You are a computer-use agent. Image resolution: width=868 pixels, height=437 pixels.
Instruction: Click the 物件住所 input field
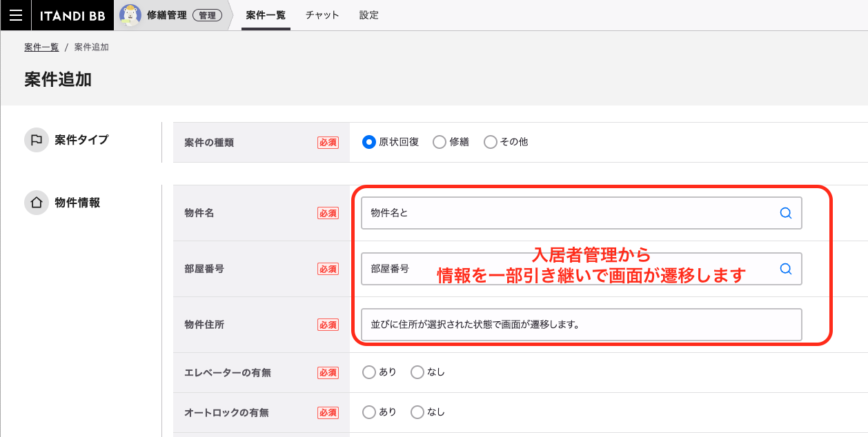coord(581,324)
